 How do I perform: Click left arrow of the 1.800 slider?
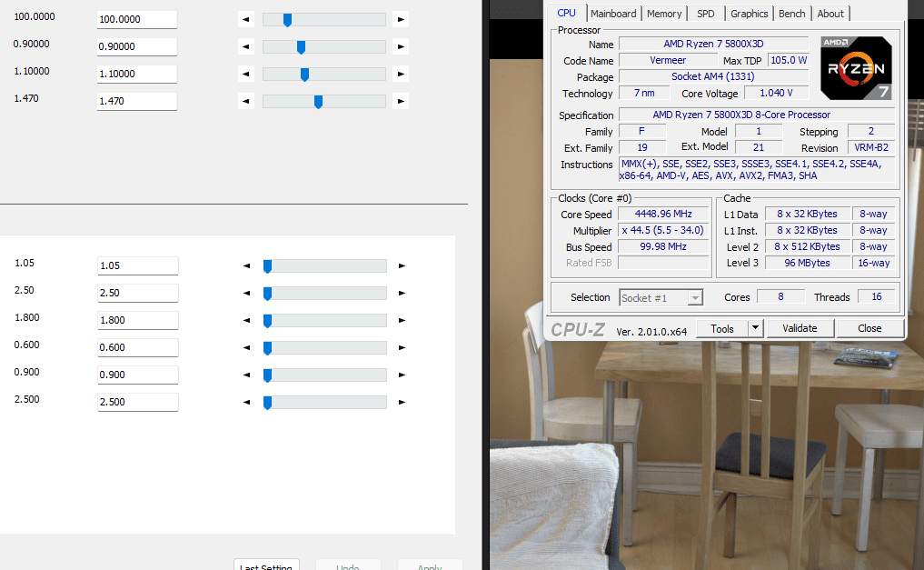tap(247, 320)
